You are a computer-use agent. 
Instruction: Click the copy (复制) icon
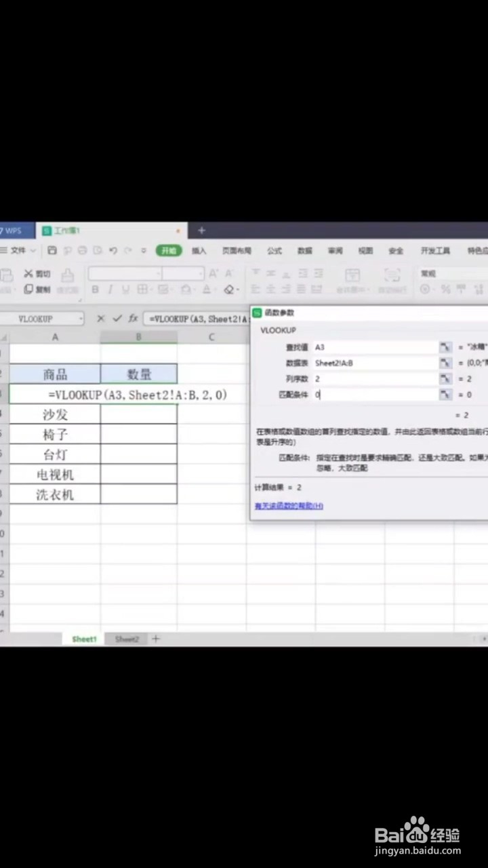click(28, 289)
